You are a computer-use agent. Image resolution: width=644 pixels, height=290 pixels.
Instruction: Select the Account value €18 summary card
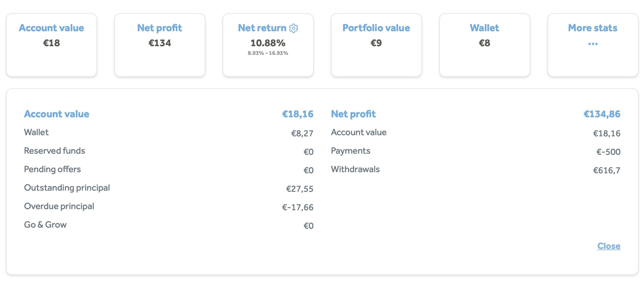click(51, 45)
